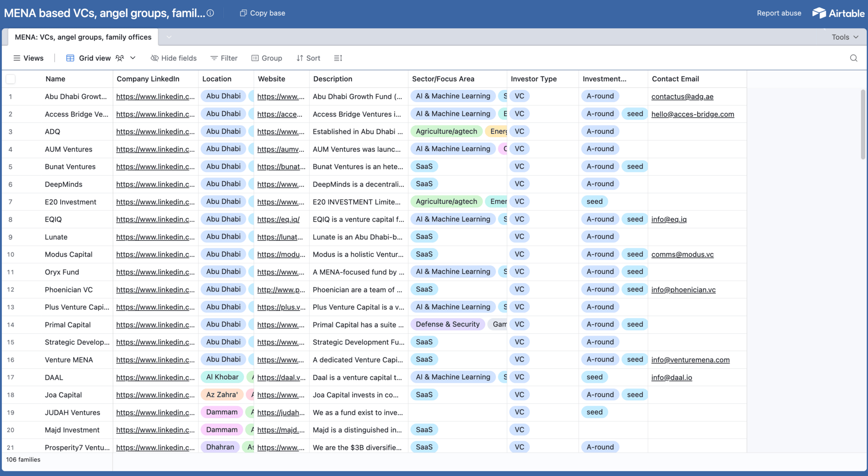Open the DAAL website link
This screenshot has width=868, height=476.
click(281, 377)
